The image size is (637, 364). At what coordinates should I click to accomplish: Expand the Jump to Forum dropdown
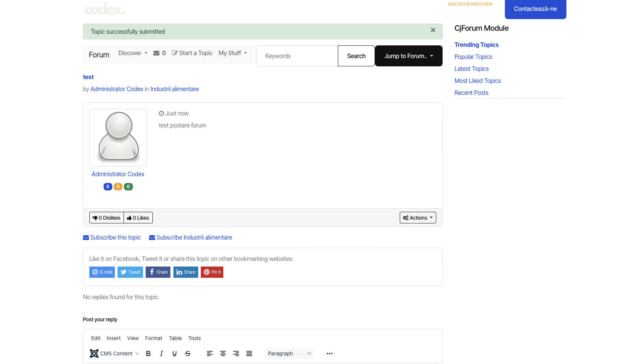click(x=408, y=56)
